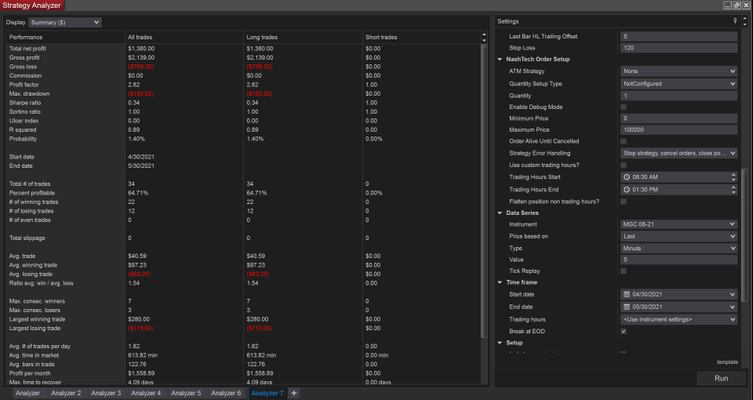Viewport: 753px width, 400px height.
Task: Click the Run button
Action: (x=720, y=379)
